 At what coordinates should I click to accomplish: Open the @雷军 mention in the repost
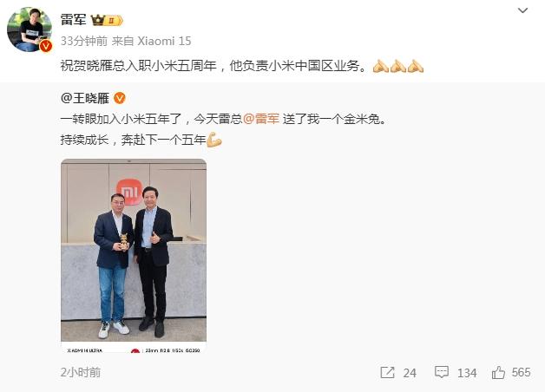click(261, 119)
